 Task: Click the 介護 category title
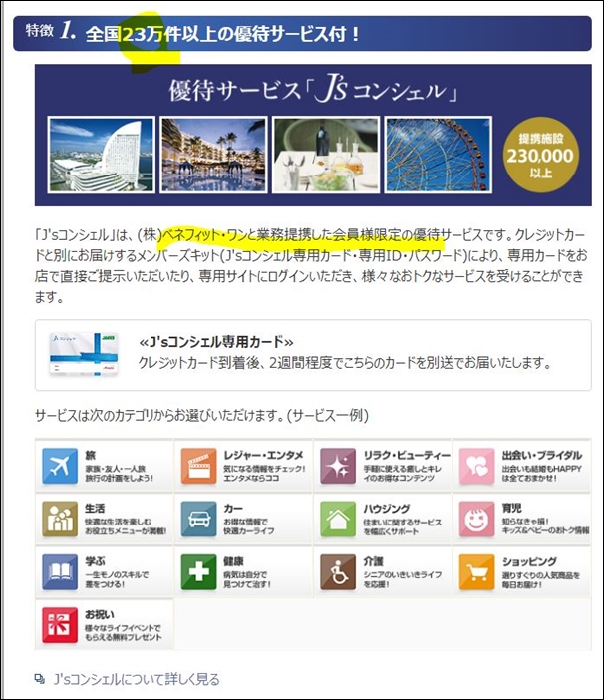pyautogui.click(x=373, y=561)
